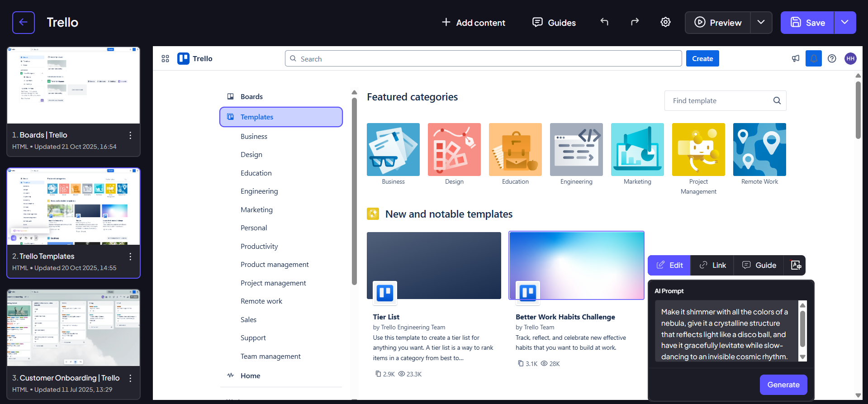Viewport: 868px width, 404px height.
Task: Click the Tier List cover image
Action: click(x=434, y=266)
